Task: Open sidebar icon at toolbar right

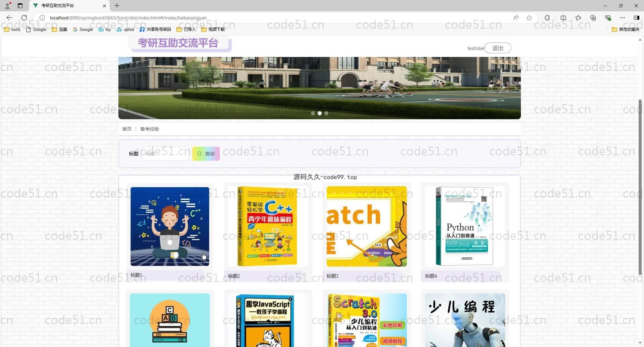Action: tap(636, 18)
